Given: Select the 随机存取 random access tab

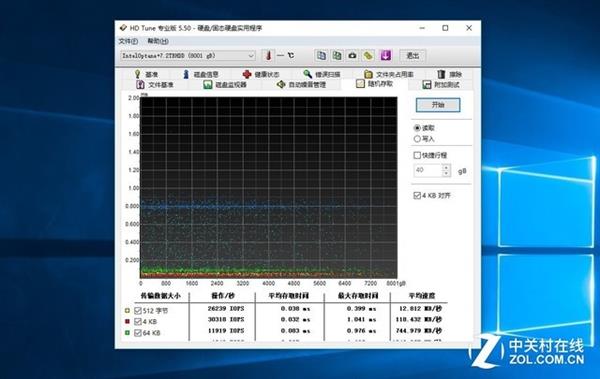Looking at the screenshot, I should tap(375, 84).
